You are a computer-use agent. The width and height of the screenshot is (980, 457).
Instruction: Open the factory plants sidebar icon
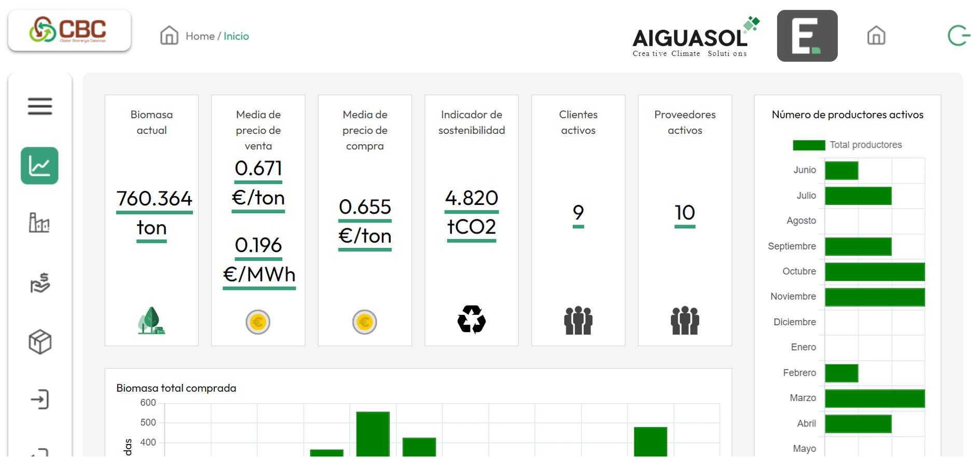39,223
